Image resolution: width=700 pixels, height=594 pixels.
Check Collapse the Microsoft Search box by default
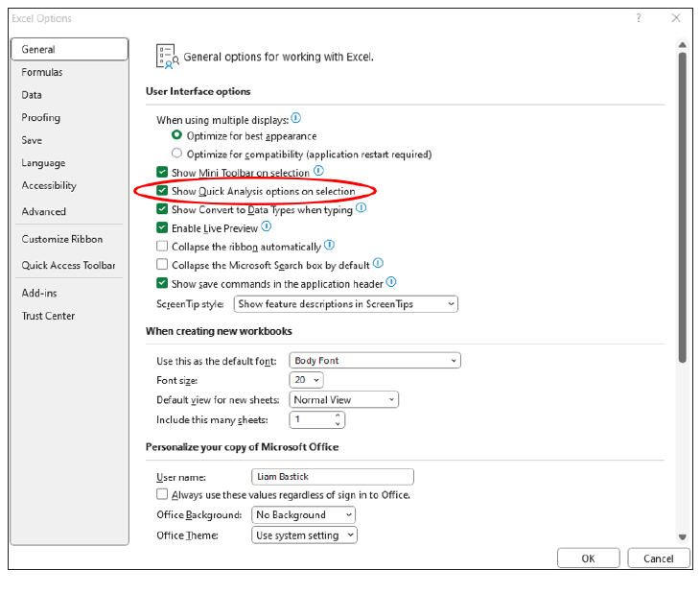tap(162, 265)
